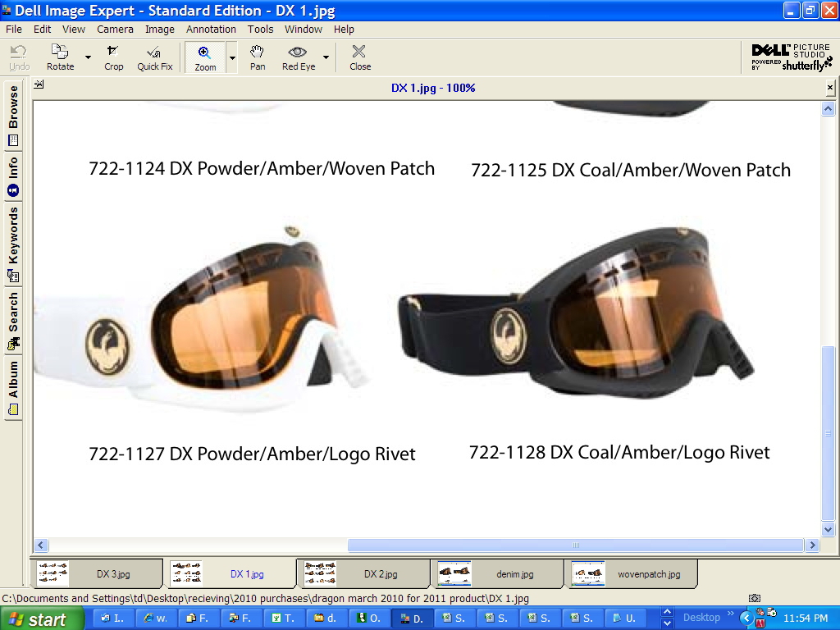
Task: Click the 11:54 PM taskbar clock
Action: [x=806, y=619]
